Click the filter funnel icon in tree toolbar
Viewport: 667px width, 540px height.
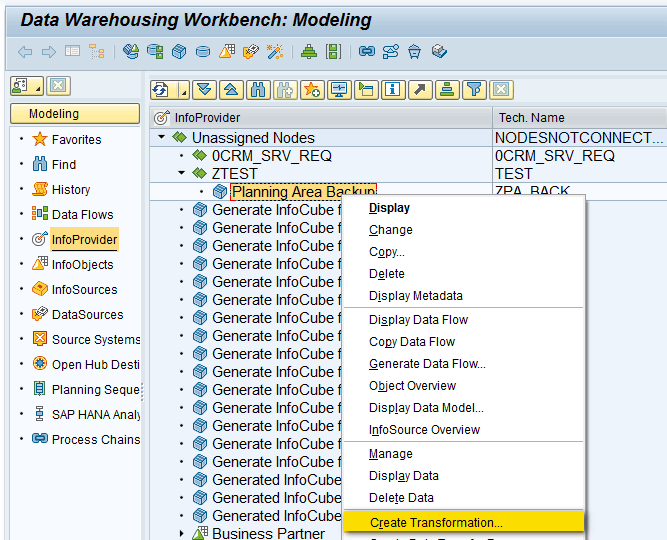(x=474, y=90)
